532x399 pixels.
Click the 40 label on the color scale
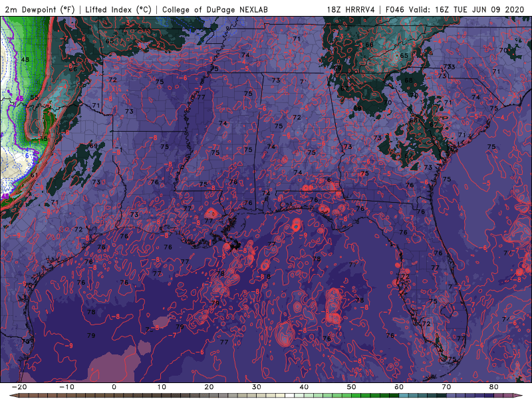304,387
